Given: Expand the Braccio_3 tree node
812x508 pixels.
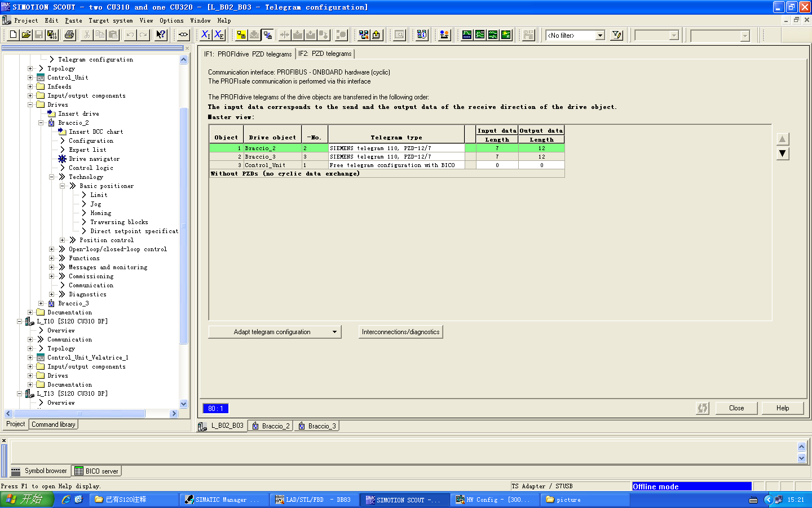Looking at the screenshot, I should click(41, 303).
